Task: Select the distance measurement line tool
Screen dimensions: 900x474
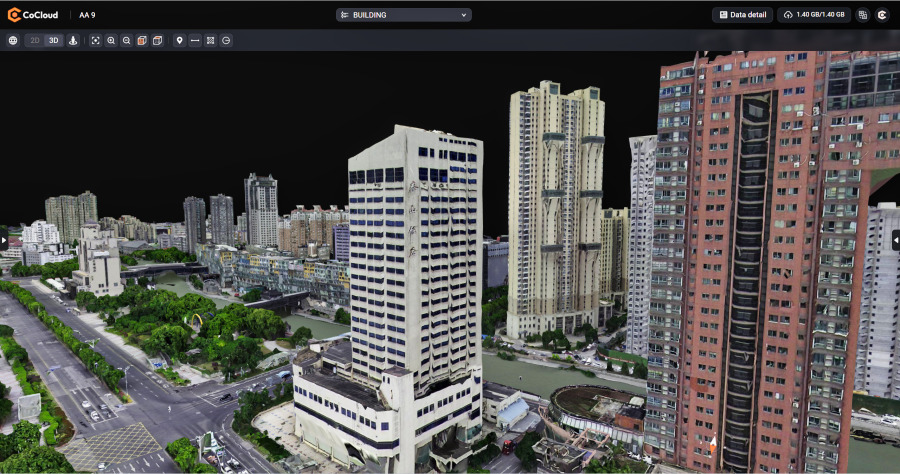Action: (195, 40)
